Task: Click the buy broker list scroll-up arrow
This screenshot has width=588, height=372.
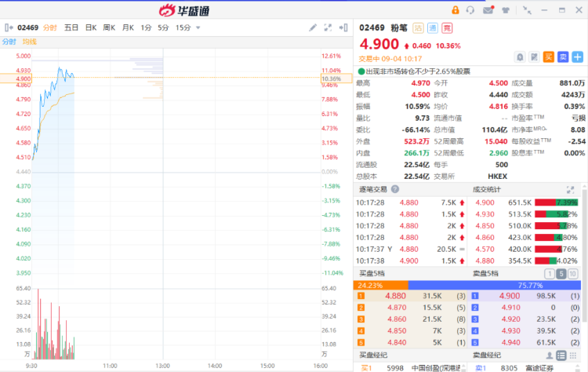Action: (464, 366)
